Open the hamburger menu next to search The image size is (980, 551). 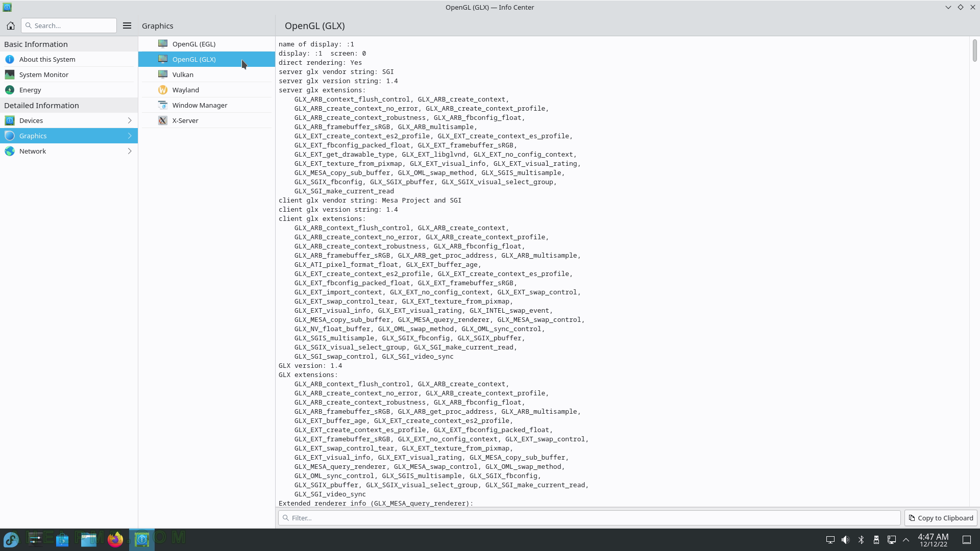pyautogui.click(x=127, y=26)
